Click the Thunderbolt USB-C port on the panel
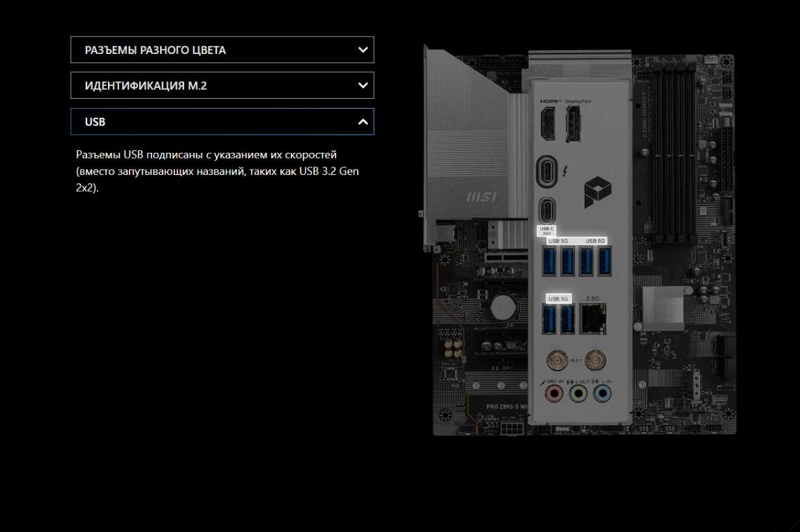 pos(548,172)
